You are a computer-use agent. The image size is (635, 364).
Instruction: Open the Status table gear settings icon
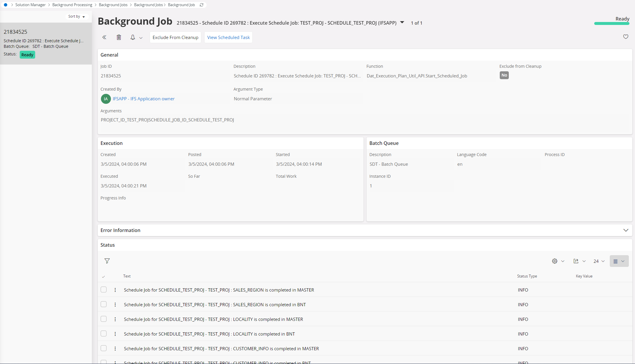tap(555, 261)
